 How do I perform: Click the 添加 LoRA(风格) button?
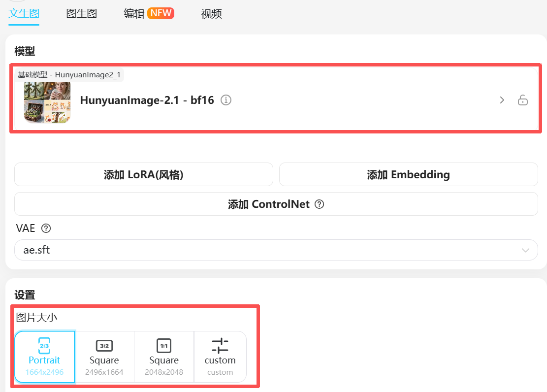[x=143, y=175]
